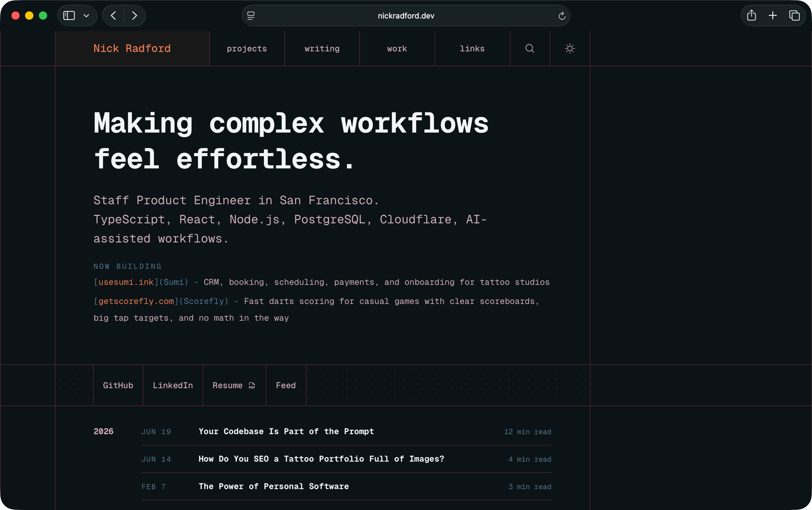Click the 4 min read label
812x510 pixels.
[530, 459]
